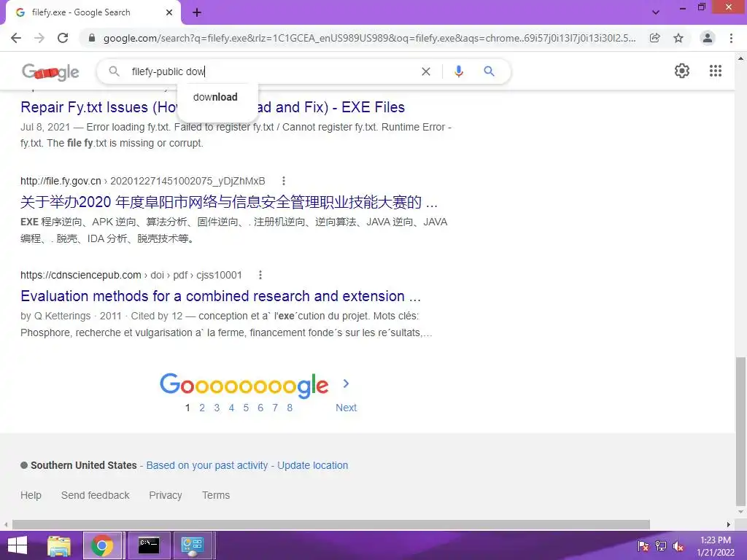Screen dimensions: 747x560
Task: Open the Google apps grid
Action: tap(716, 71)
